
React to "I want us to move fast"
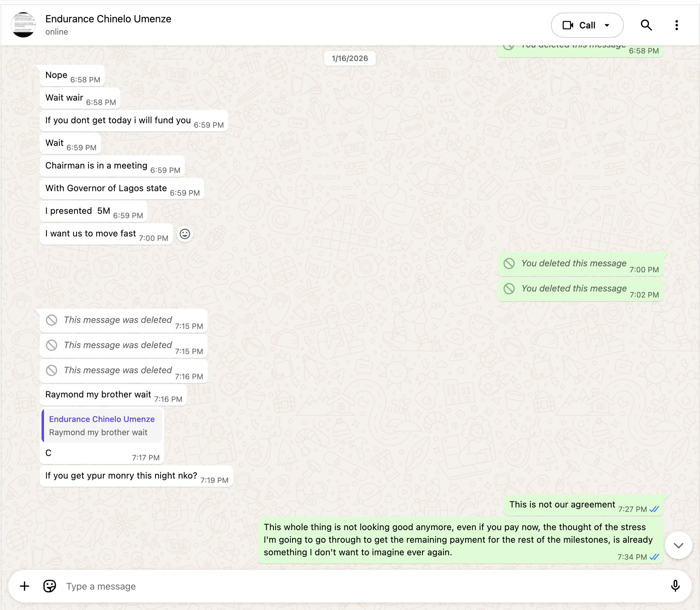coord(185,234)
